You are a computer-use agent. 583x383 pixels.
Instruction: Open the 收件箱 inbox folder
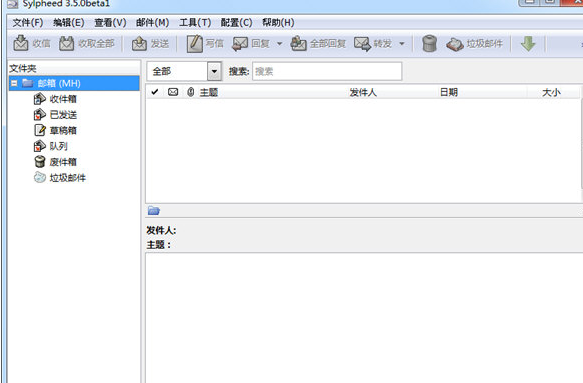[63, 99]
